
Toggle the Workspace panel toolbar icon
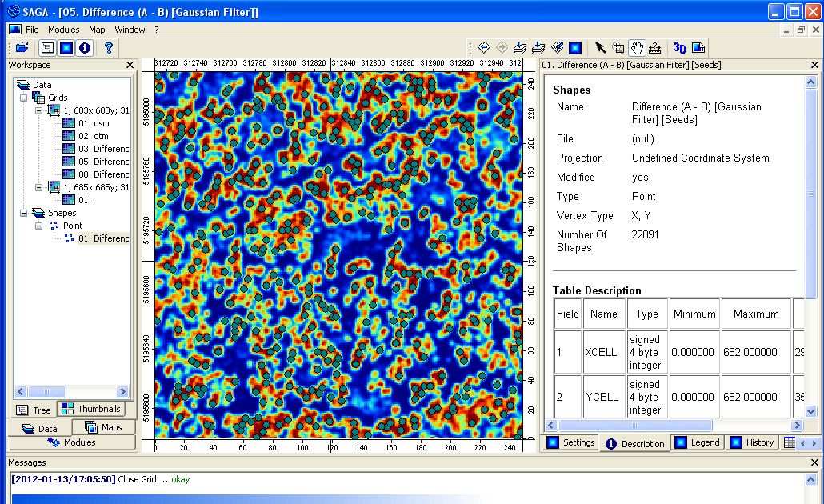(x=47, y=48)
